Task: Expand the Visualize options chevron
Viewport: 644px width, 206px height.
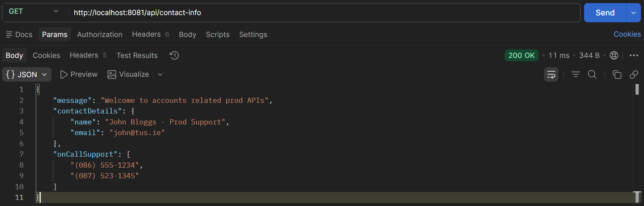Action: point(160,74)
